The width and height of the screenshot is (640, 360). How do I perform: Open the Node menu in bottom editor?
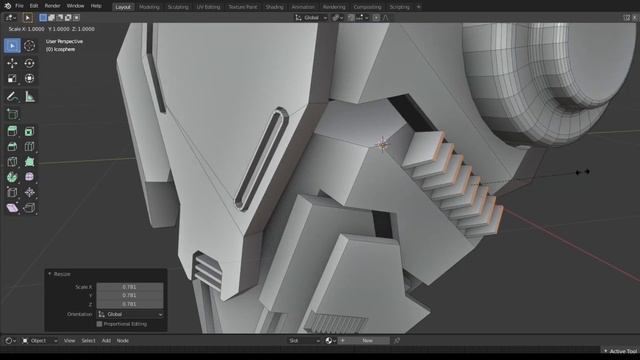pos(122,340)
